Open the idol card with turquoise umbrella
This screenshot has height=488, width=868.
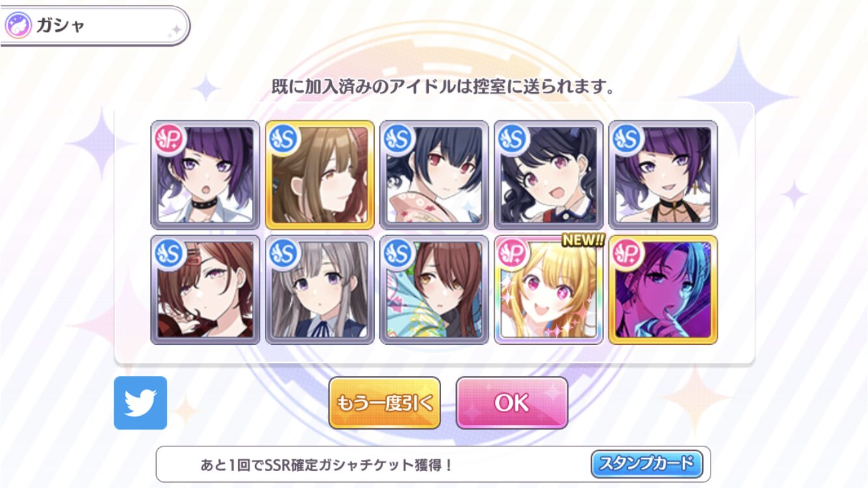click(434, 290)
